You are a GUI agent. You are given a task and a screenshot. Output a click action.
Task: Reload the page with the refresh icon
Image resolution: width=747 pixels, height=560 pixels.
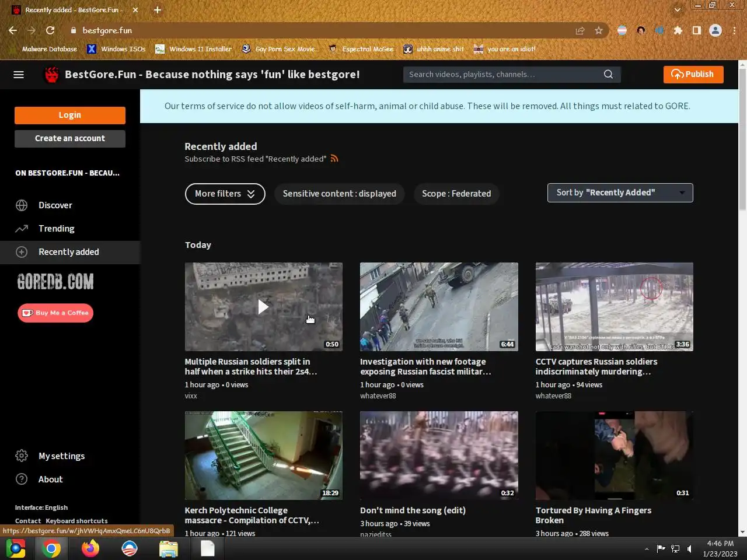[50, 30]
